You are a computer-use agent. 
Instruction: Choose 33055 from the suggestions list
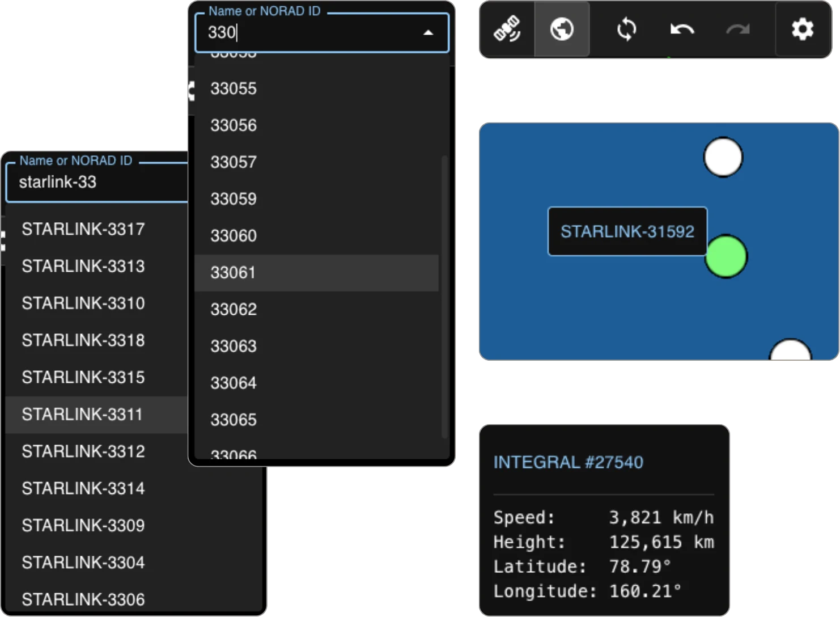[x=233, y=88]
